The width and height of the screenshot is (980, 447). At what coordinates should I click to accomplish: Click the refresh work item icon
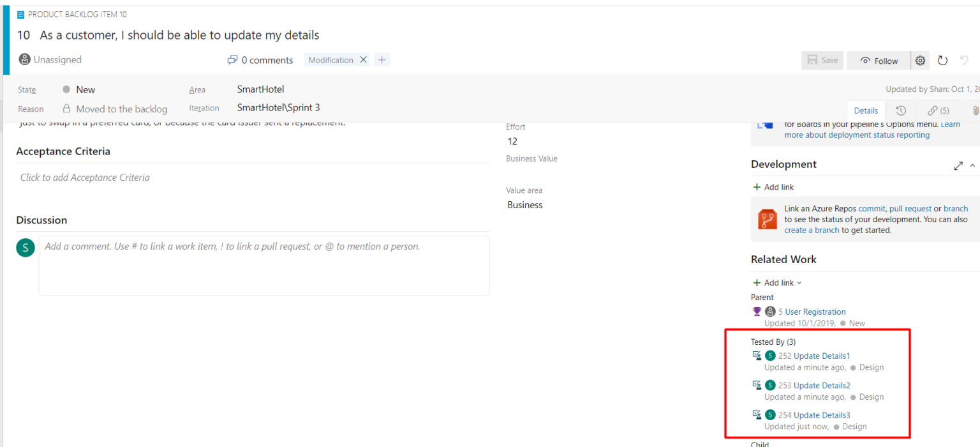coord(942,61)
